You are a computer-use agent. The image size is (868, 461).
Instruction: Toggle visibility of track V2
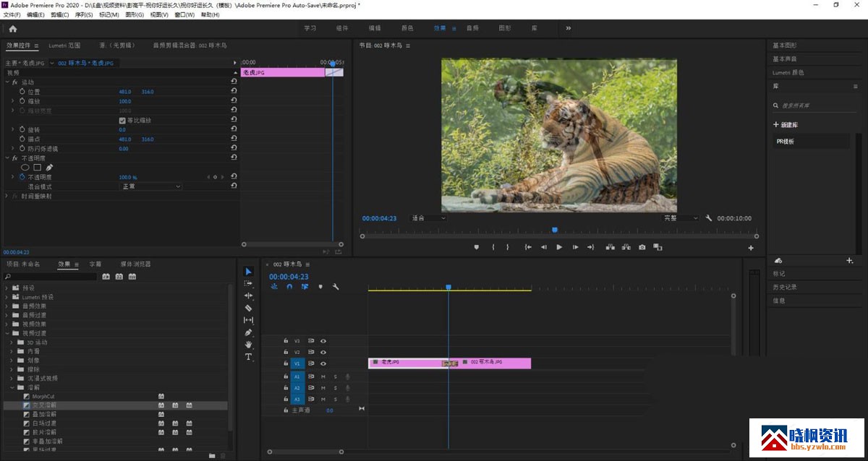click(323, 352)
